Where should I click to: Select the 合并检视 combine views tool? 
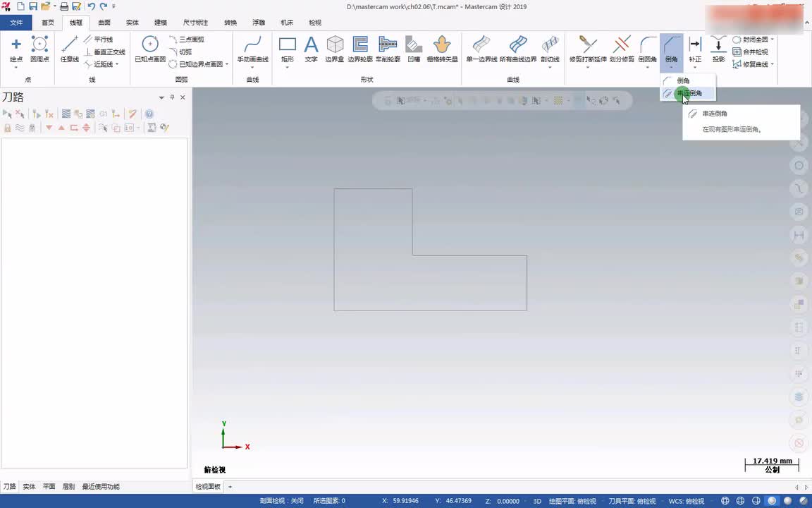751,52
